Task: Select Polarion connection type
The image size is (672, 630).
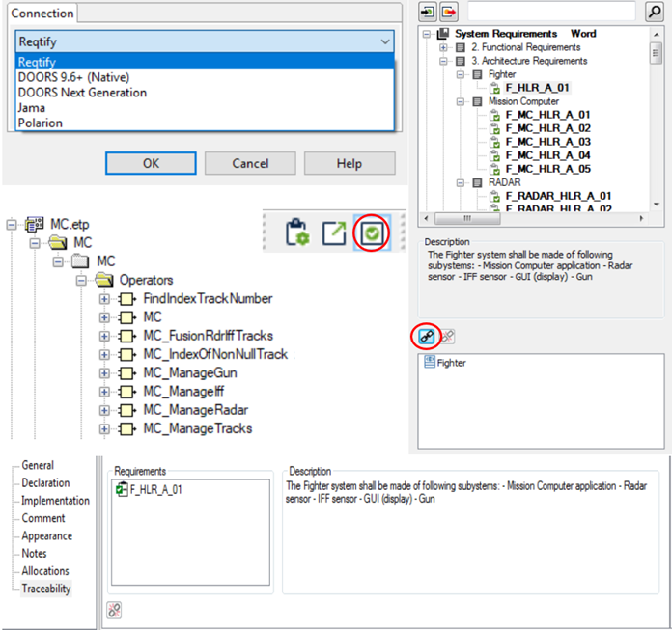Action: coord(41,123)
